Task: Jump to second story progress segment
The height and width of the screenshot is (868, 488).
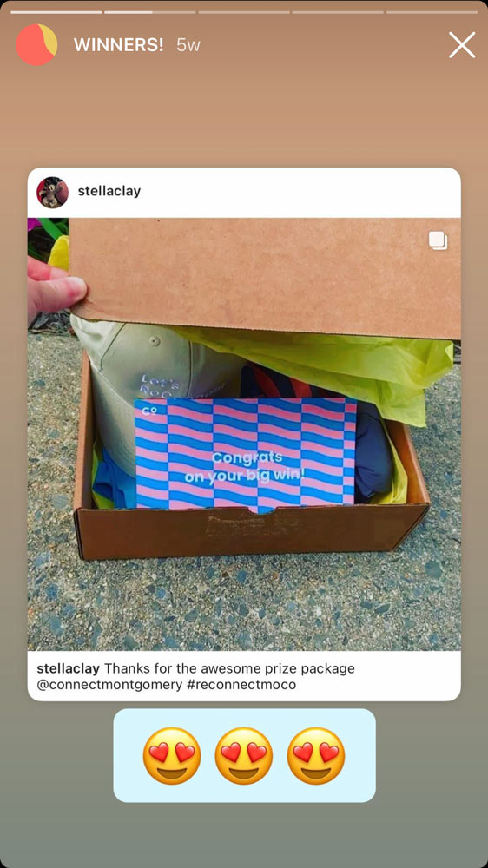Action: tap(150, 11)
